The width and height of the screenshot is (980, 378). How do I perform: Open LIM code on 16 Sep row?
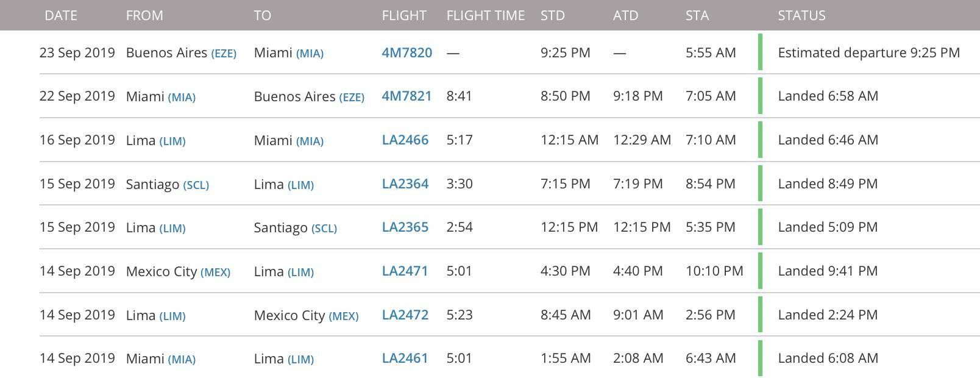tap(172, 141)
